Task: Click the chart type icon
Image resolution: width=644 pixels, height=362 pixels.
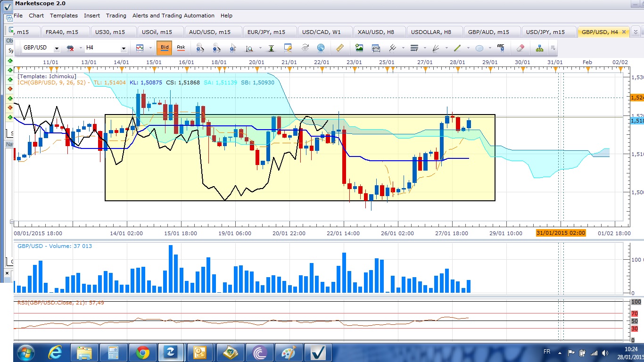Action: (x=140, y=48)
